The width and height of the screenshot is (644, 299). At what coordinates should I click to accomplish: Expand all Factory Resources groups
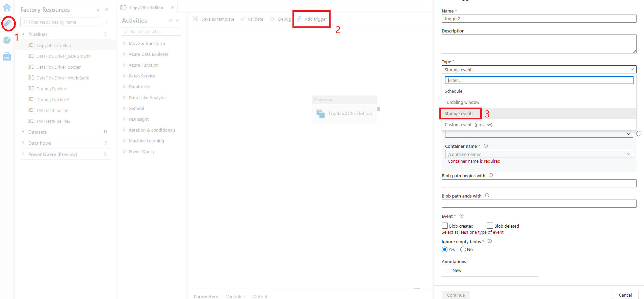(98, 10)
